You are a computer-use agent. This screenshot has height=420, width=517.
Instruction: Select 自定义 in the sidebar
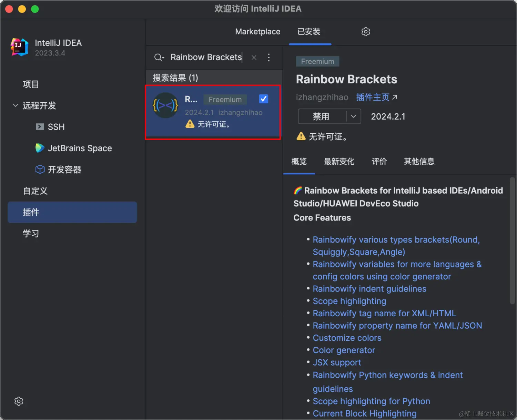[x=72, y=191]
